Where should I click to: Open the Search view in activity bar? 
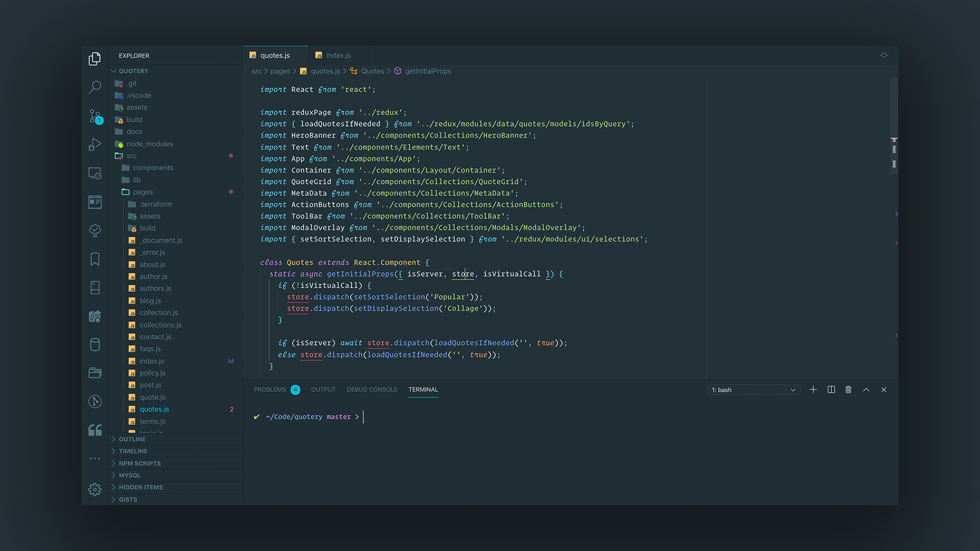click(x=95, y=87)
